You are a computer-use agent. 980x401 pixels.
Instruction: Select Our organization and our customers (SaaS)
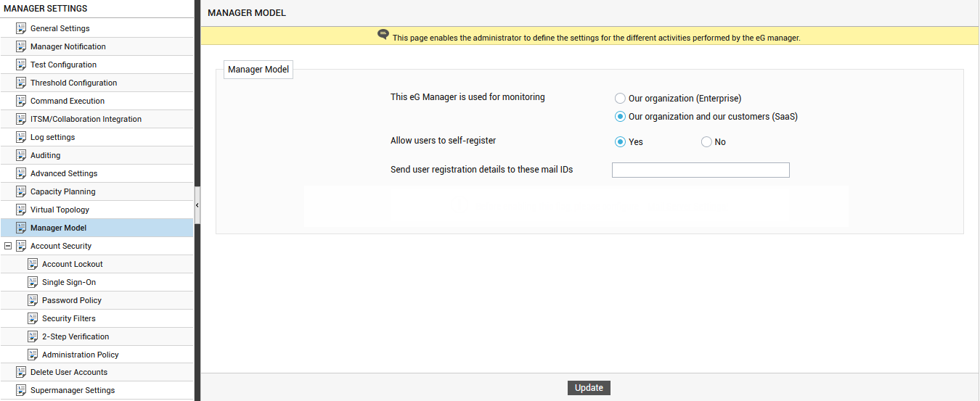coord(620,117)
